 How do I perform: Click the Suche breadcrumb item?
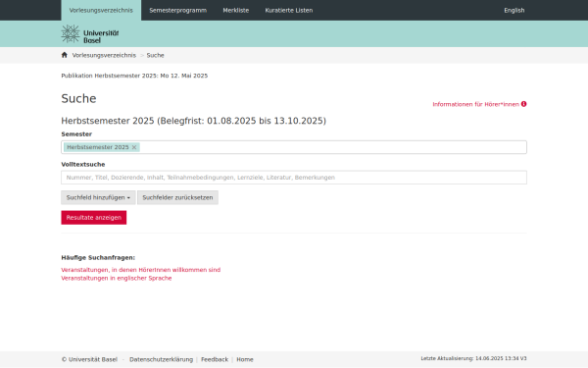155,55
